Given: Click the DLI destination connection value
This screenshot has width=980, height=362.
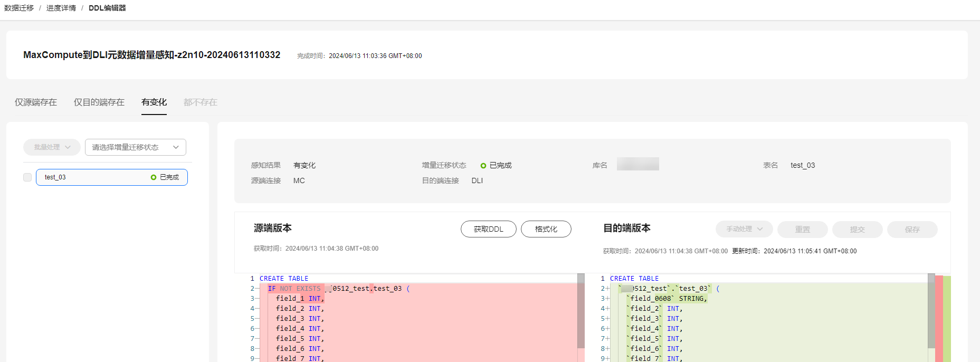Looking at the screenshot, I should pyautogui.click(x=477, y=180).
